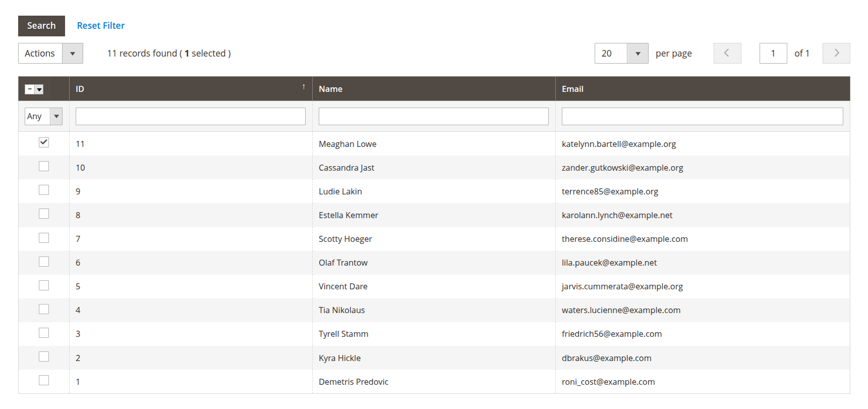Focus the ID filter input field

tap(190, 116)
